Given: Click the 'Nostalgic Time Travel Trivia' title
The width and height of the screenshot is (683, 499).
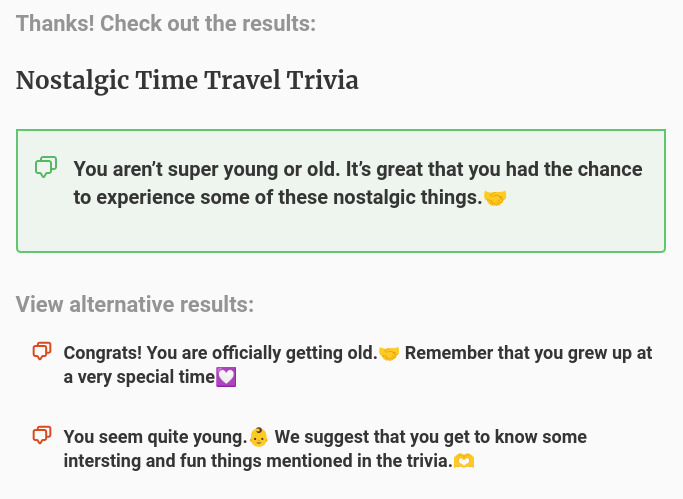Looking at the screenshot, I should tap(187, 80).
